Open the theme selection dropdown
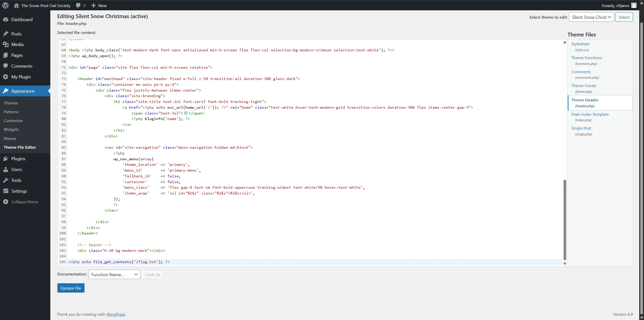 coord(591,17)
